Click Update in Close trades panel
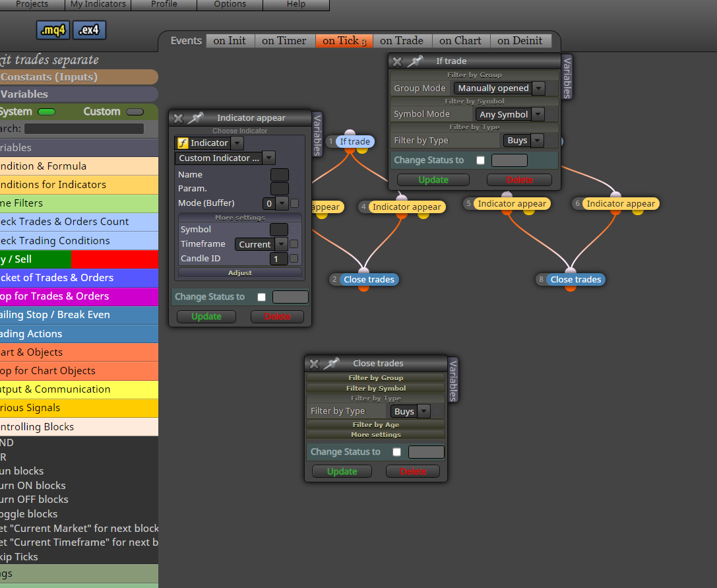The width and height of the screenshot is (717, 588). 342,471
